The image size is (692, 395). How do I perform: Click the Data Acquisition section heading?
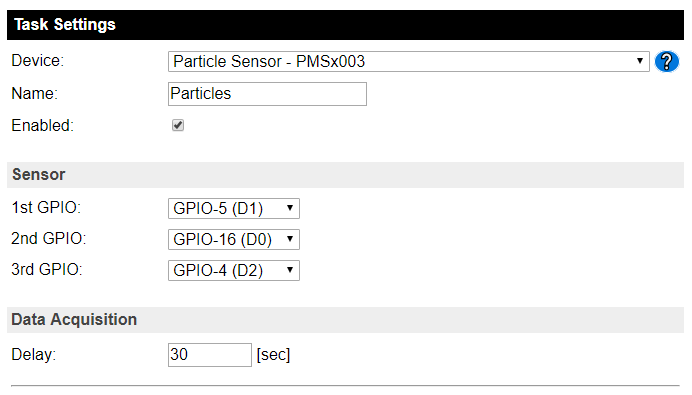[74, 320]
